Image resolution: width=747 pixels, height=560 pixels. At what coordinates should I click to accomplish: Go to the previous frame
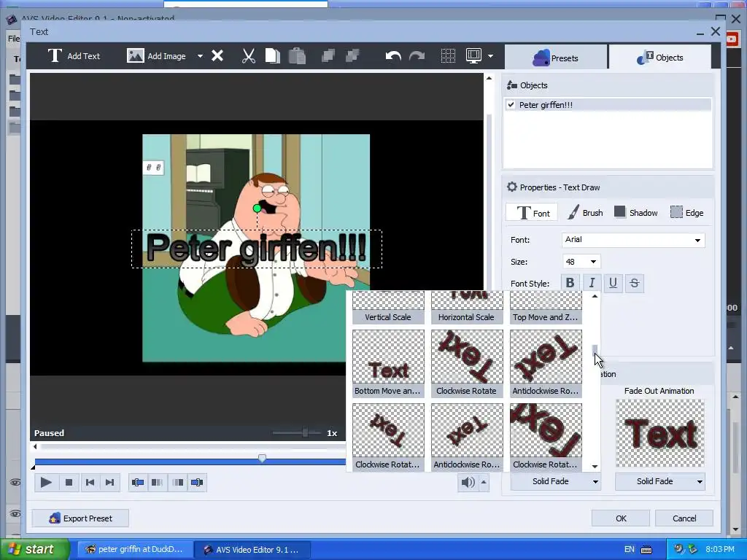tap(90, 483)
